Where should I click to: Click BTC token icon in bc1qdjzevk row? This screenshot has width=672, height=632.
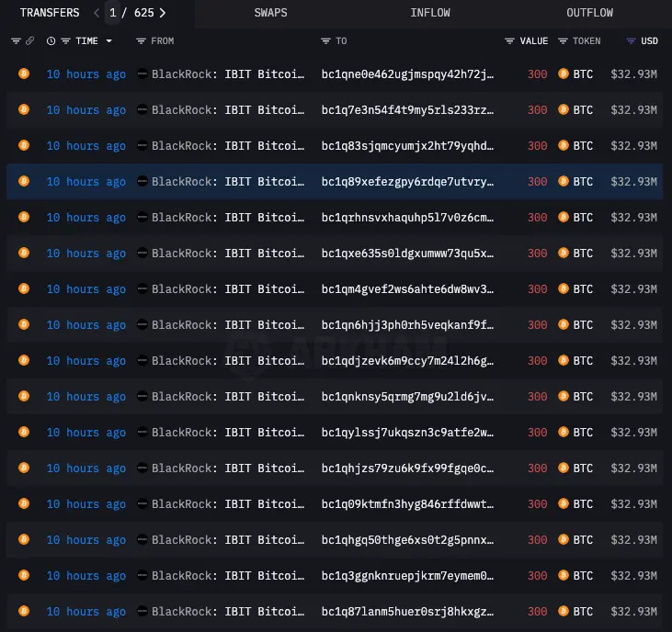pyautogui.click(x=564, y=360)
